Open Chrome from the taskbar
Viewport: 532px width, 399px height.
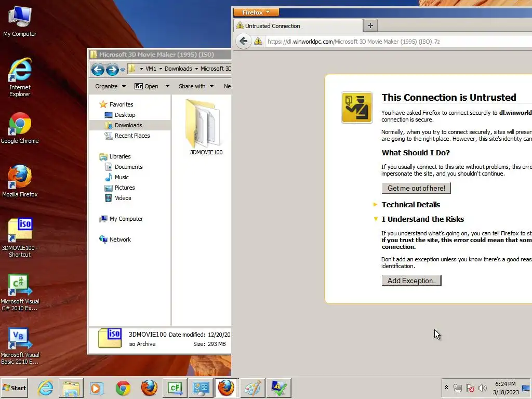(123, 388)
